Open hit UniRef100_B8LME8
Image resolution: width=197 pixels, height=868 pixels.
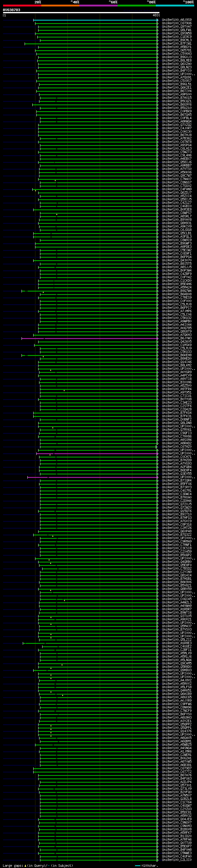point(177,60)
